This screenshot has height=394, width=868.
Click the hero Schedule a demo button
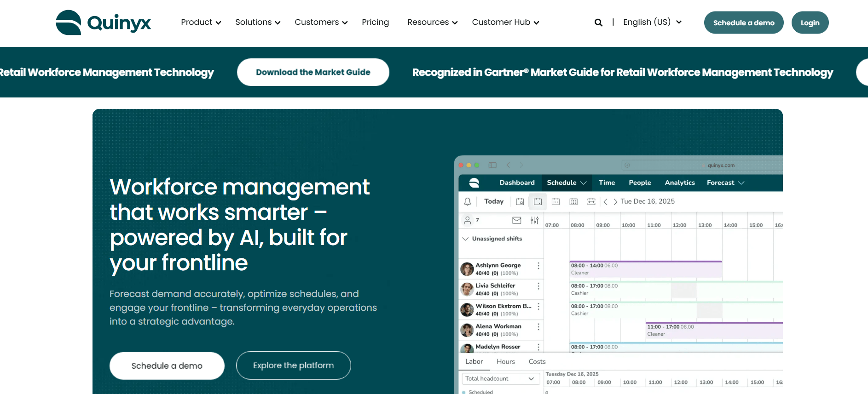[167, 366]
